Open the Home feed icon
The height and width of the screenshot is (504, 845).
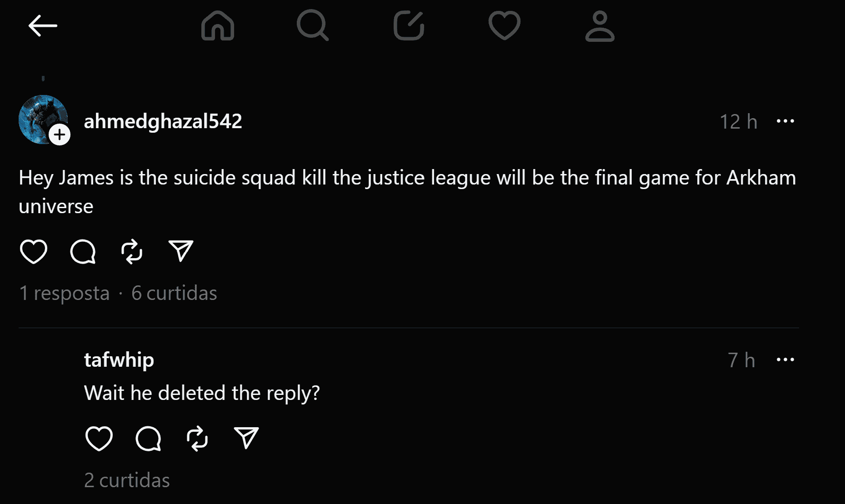click(x=218, y=25)
